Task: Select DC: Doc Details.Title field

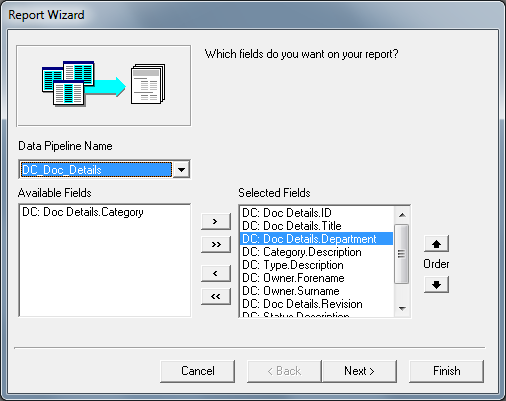Action: pyautogui.click(x=292, y=226)
